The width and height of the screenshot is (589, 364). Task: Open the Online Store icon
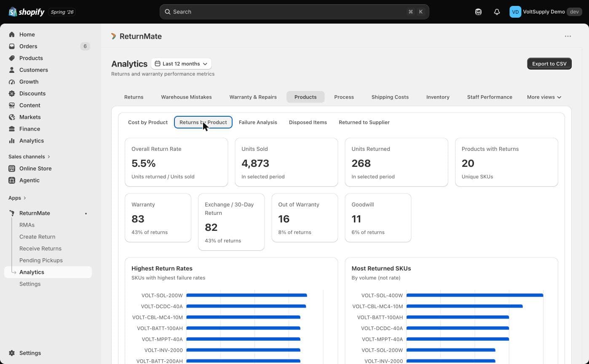[x=12, y=169]
